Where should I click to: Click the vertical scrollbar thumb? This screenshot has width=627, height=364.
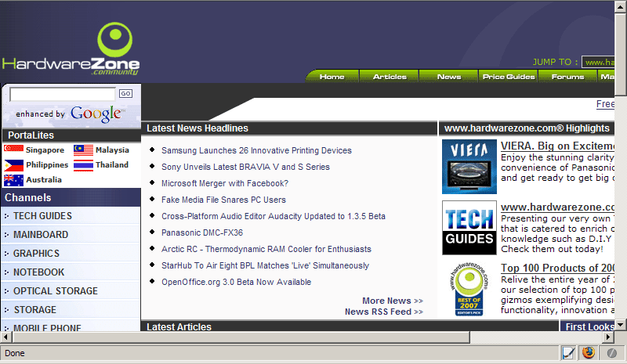point(621,54)
